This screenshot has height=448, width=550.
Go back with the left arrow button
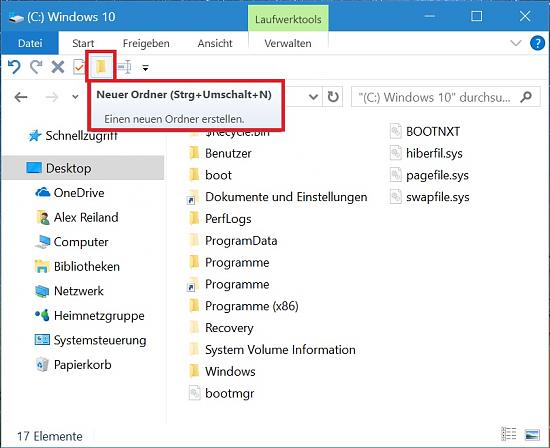[21, 97]
